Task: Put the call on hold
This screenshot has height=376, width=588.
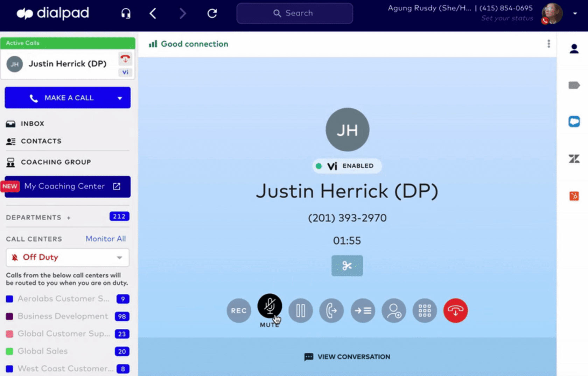Action: pyautogui.click(x=300, y=310)
